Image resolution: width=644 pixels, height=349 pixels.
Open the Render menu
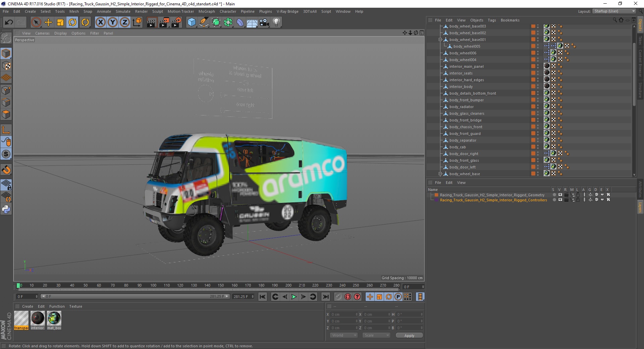point(141,11)
